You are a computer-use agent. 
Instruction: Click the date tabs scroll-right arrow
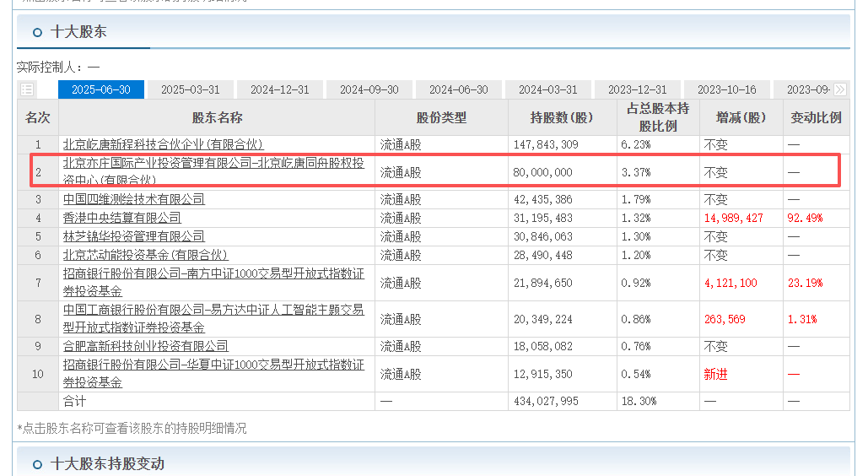pos(840,89)
